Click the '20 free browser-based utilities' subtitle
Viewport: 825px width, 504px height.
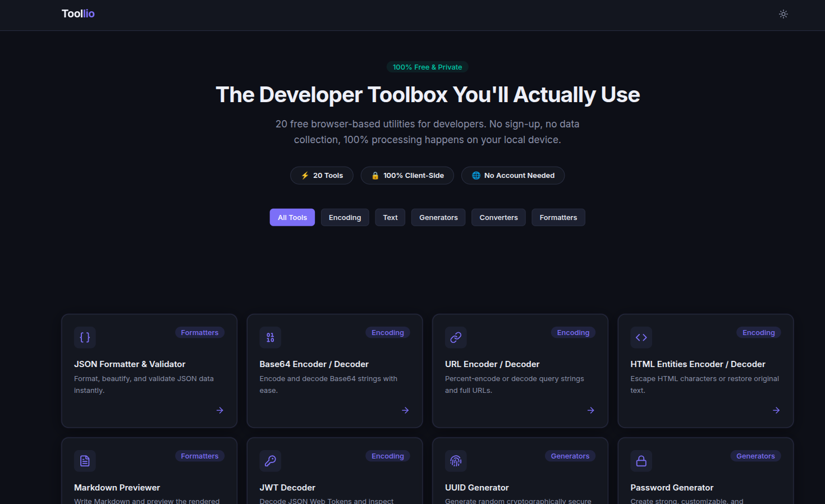[x=428, y=132]
